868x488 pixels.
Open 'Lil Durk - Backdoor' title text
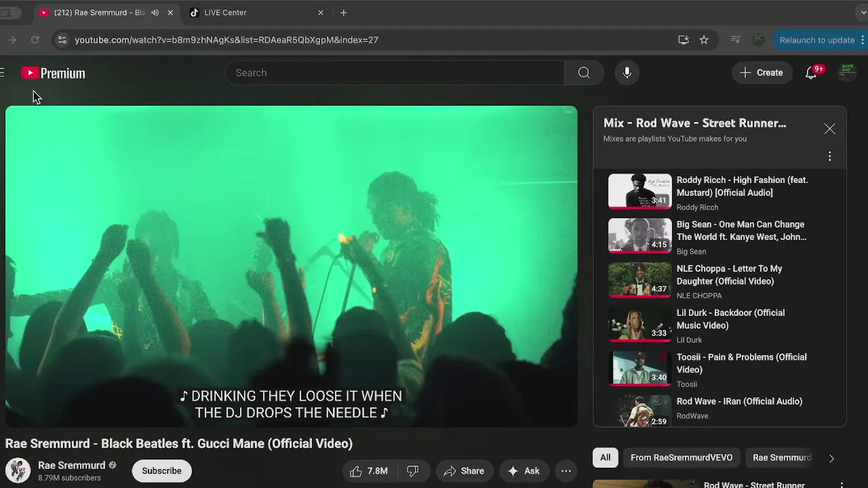coord(731,319)
